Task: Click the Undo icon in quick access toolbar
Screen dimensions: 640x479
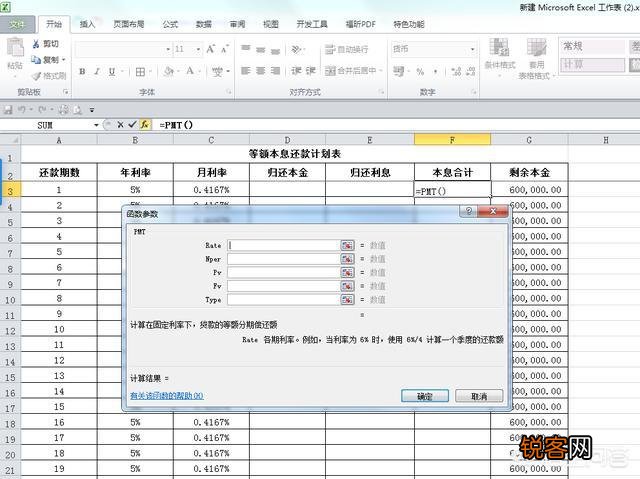Action: pos(22,110)
